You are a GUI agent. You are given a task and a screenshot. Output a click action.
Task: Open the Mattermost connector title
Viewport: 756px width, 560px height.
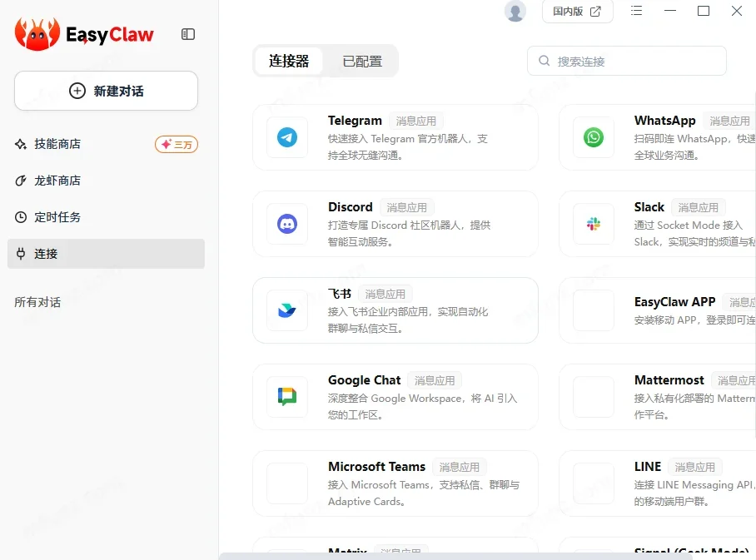pyautogui.click(x=669, y=380)
